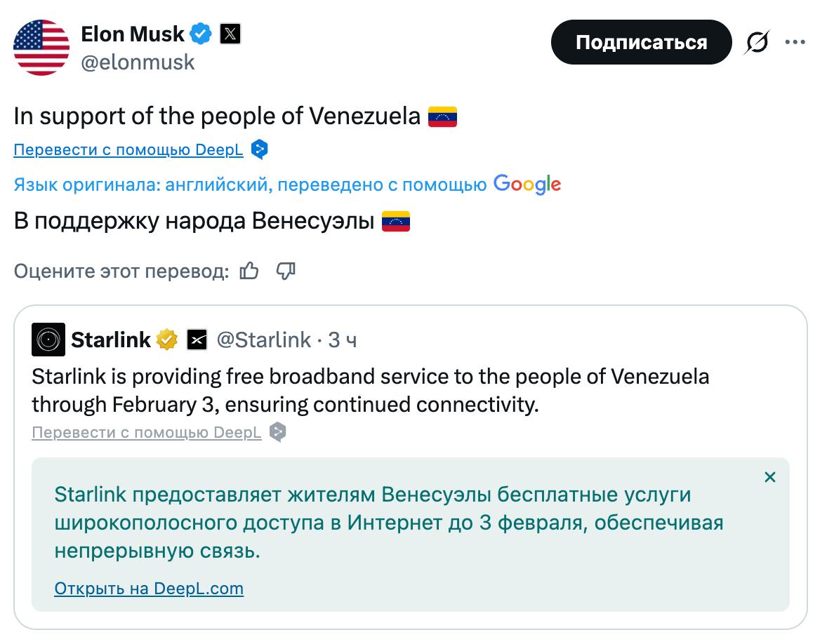This screenshot has width=827, height=644.
Task: Click the X badge next to Starlink's name
Action: pyautogui.click(x=197, y=339)
